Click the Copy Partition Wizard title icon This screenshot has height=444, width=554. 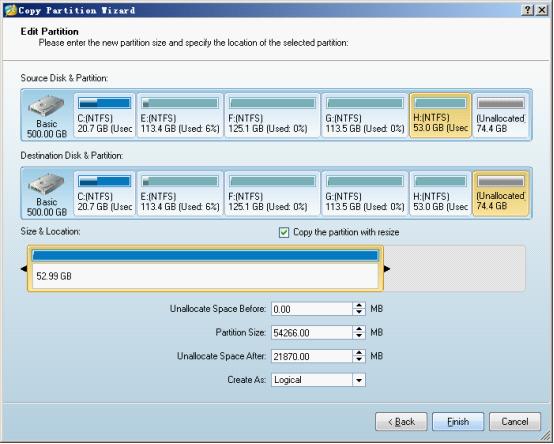[x=11, y=10]
